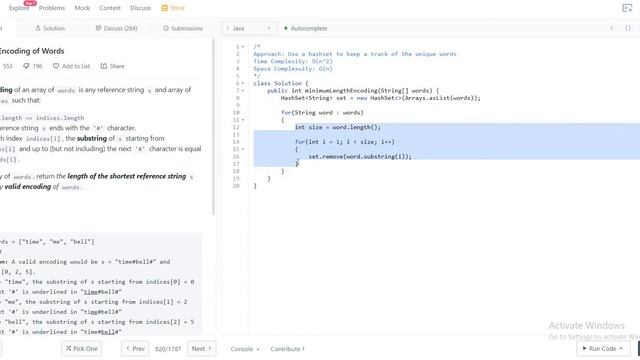
Task: Toggle the Autocomplete indicator
Action: [x=305, y=28]
